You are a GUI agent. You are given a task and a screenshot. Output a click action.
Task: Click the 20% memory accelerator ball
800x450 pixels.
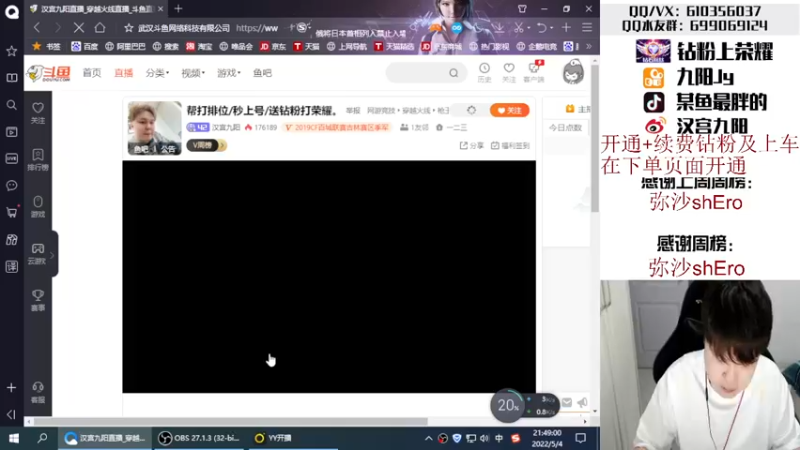508,406
